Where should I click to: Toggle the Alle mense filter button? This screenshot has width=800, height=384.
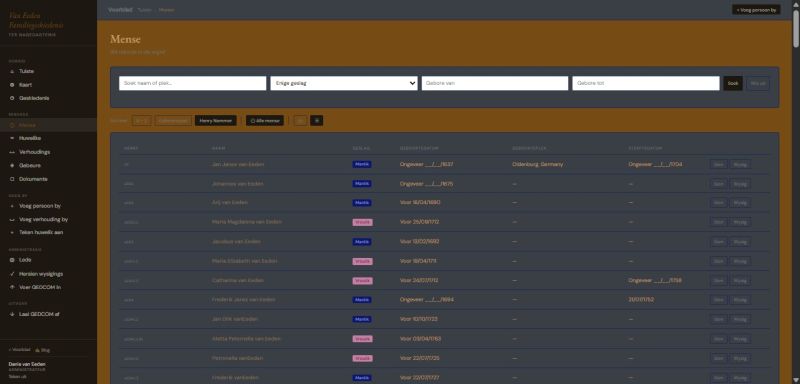click(265, 121)
